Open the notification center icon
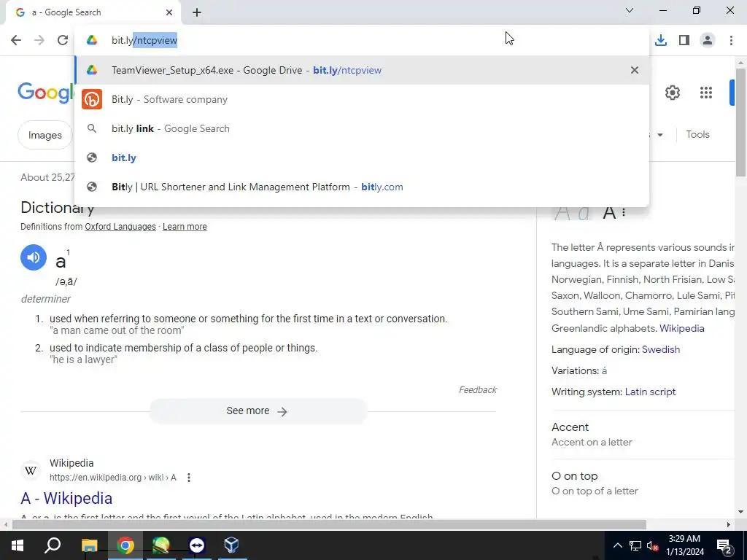Image resolution: width=747 pixels, height=560 pixels. click(x=724, y=545)
